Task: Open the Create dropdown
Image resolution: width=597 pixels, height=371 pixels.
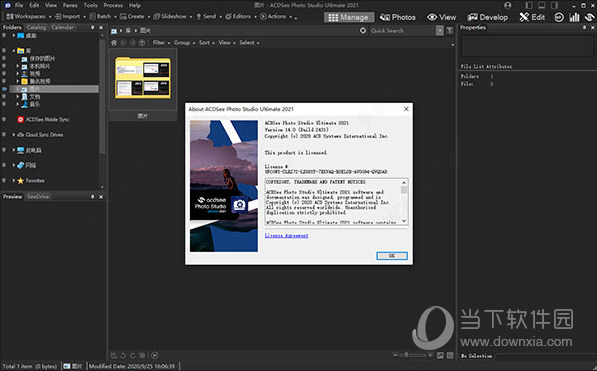Action: (134, 16)
